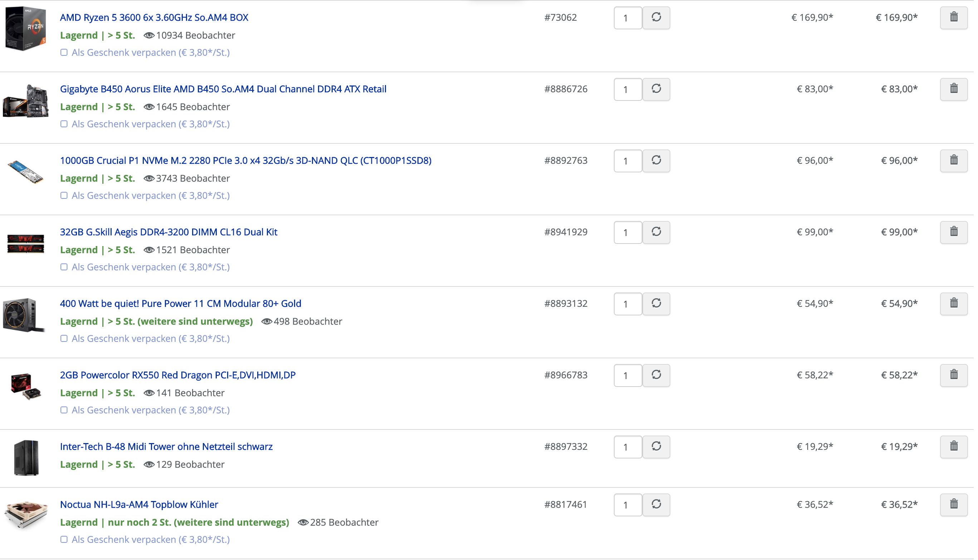Click 'nur noch 2 St.' stock status
The width and height of the screenshot is (978, 560).
140,523
